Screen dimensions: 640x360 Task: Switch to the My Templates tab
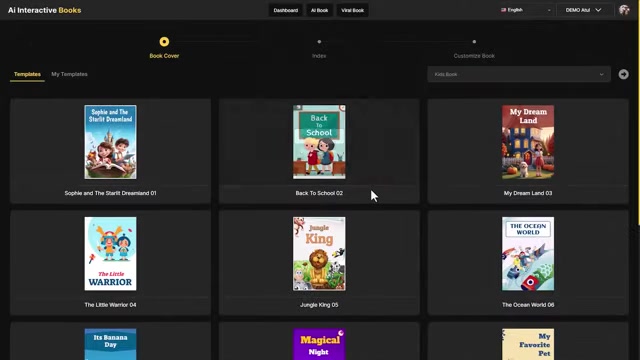tap(69, 74)
